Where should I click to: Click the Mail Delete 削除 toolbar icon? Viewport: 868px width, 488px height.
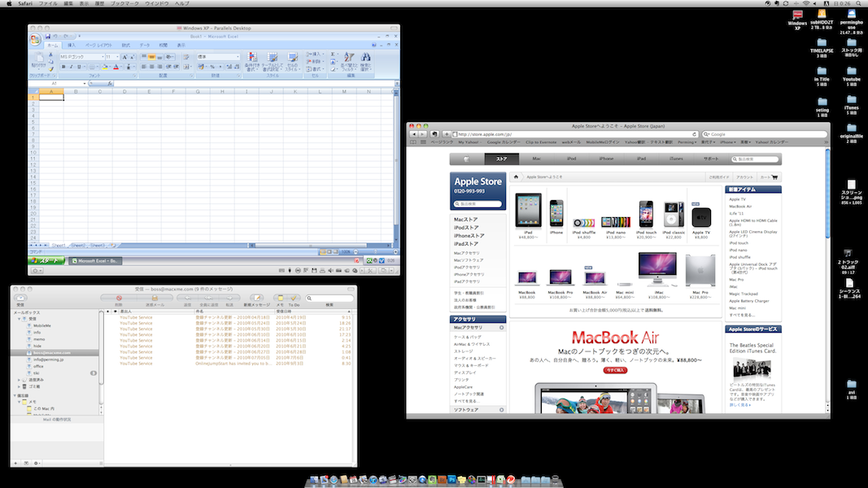119,298
